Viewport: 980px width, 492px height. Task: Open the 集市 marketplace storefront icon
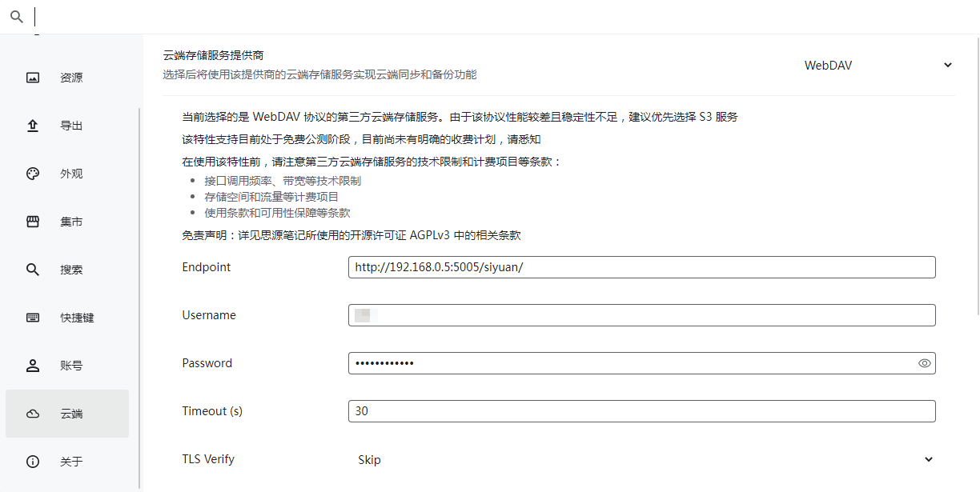[x=32, y=222]
